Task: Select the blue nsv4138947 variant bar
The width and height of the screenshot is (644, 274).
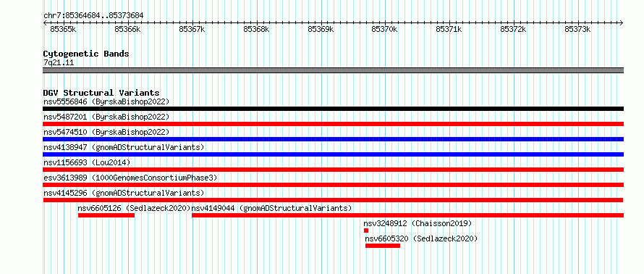Action: coord(333,154)
